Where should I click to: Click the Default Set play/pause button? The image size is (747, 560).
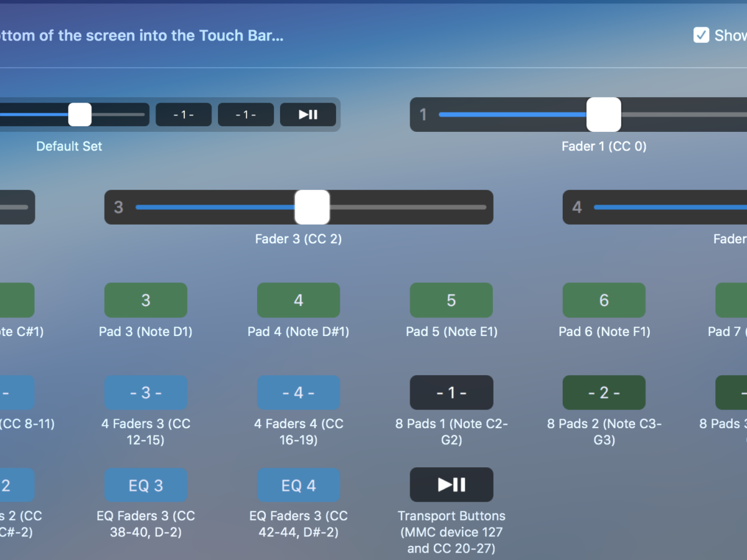(x=308, y=114)
